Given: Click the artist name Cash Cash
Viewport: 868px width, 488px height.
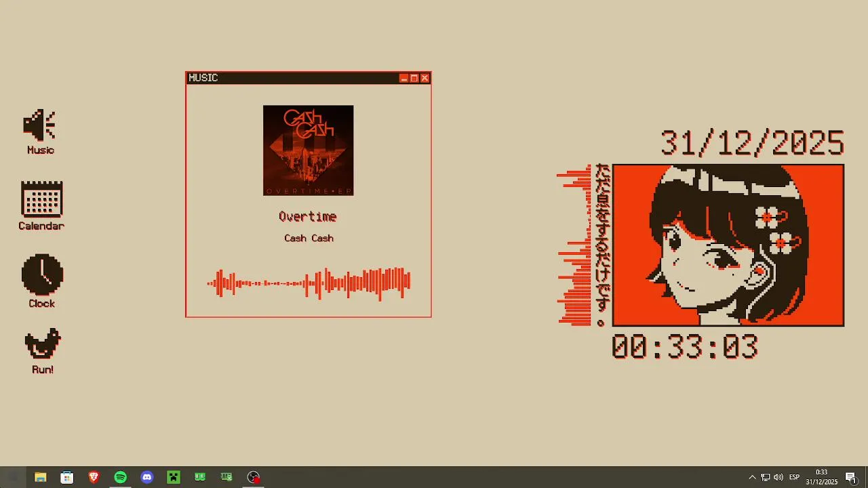Looking at the screenshot, I should pos(309,238).
